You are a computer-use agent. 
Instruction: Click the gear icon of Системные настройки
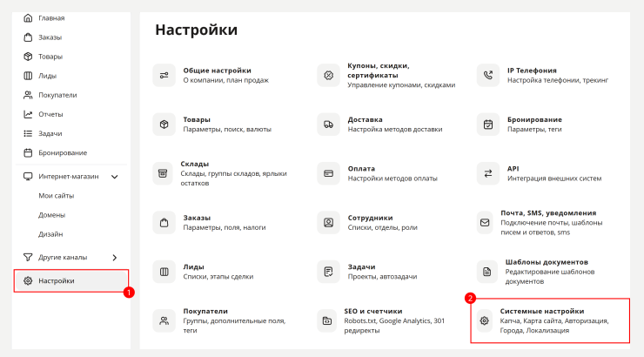tap(485, 320)
